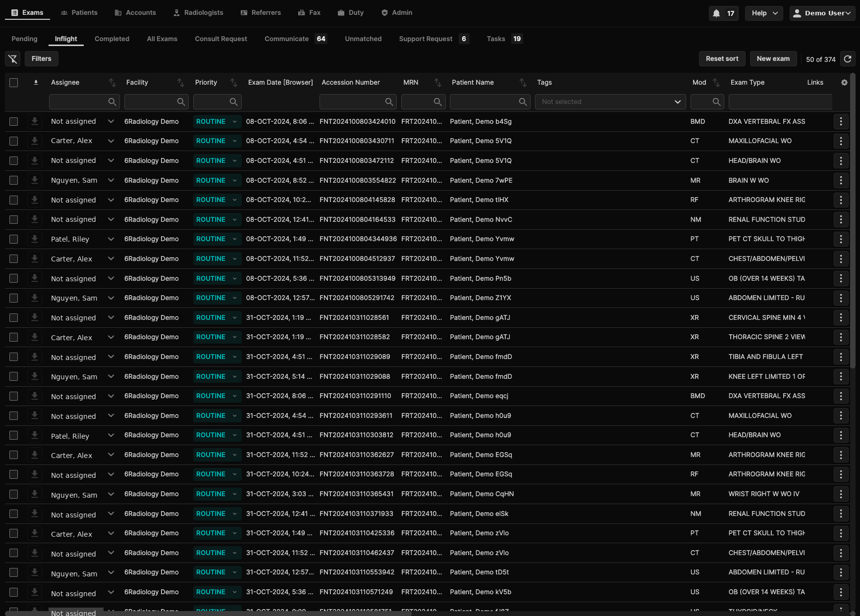
Task: Sort by the Mod column arrows
Action: pos(716,83)
